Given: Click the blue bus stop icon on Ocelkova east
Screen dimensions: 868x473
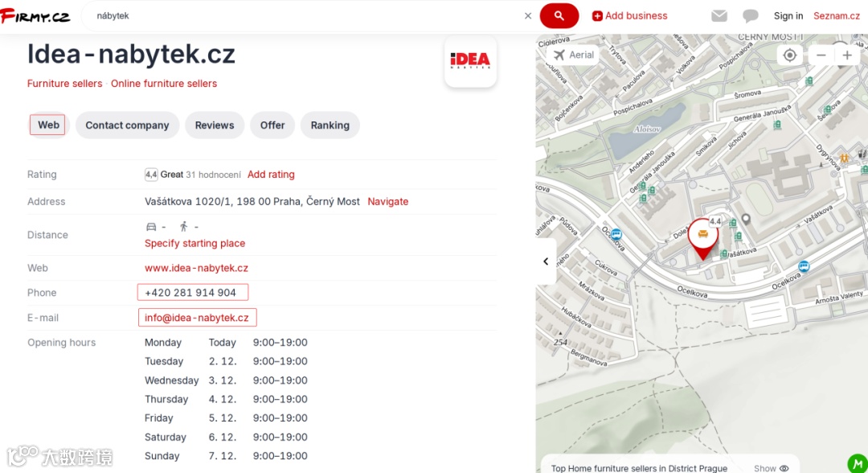Looking at the screenshot, I should pos(804,266).
